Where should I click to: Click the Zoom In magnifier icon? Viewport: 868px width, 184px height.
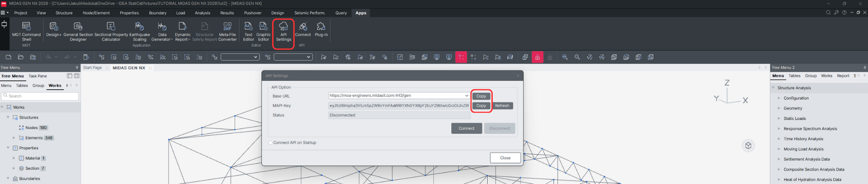577,57
